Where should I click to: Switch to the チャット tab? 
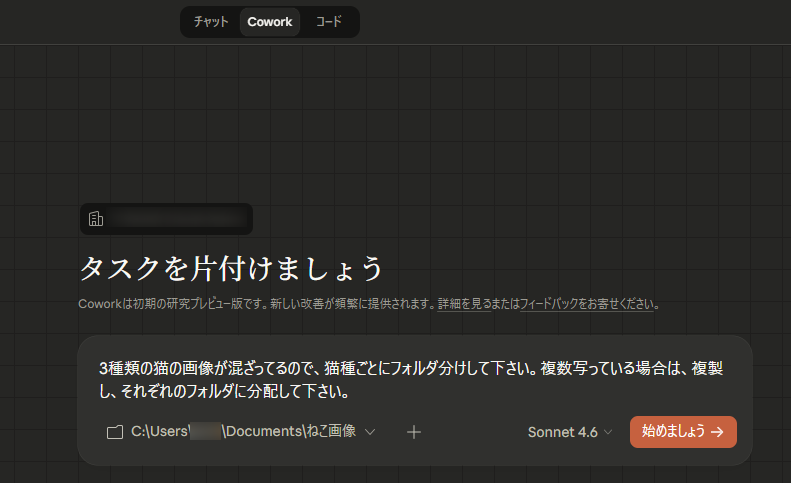point(211,22)
